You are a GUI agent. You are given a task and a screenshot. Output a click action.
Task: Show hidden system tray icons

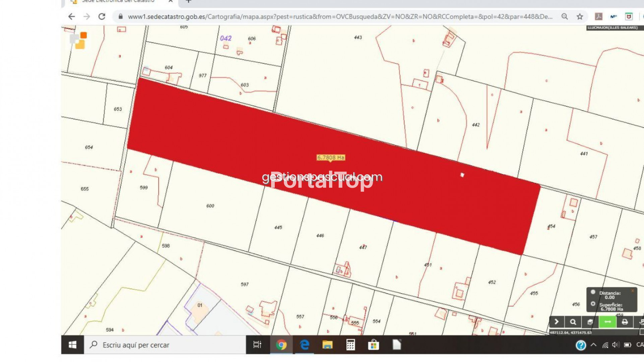593,345
